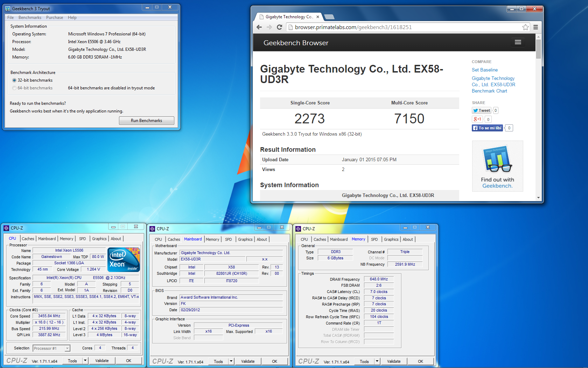This screenshot has width=588, height=368.
Task: Click the NB Frequency value 2591.9 MHz
Action: 405,264
